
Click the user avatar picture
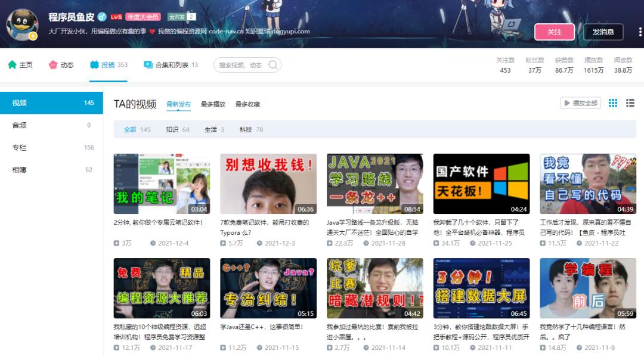click(x=22, y=24)
